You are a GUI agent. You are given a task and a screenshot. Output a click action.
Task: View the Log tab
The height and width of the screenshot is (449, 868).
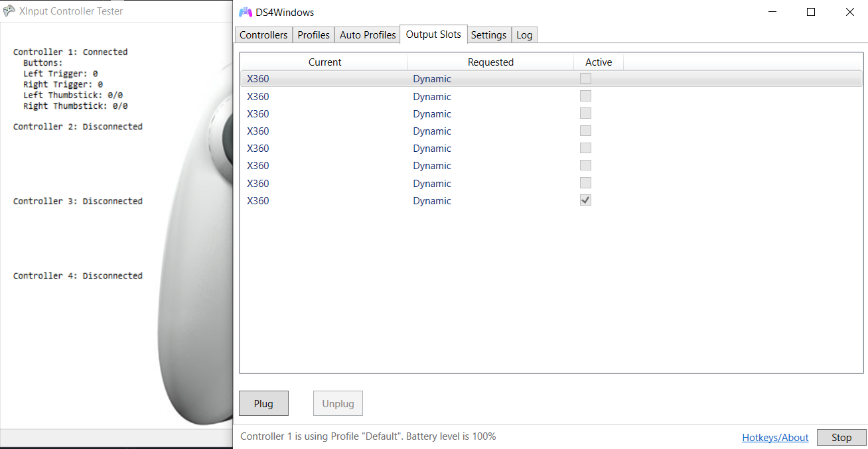click(x=524, y=34)
